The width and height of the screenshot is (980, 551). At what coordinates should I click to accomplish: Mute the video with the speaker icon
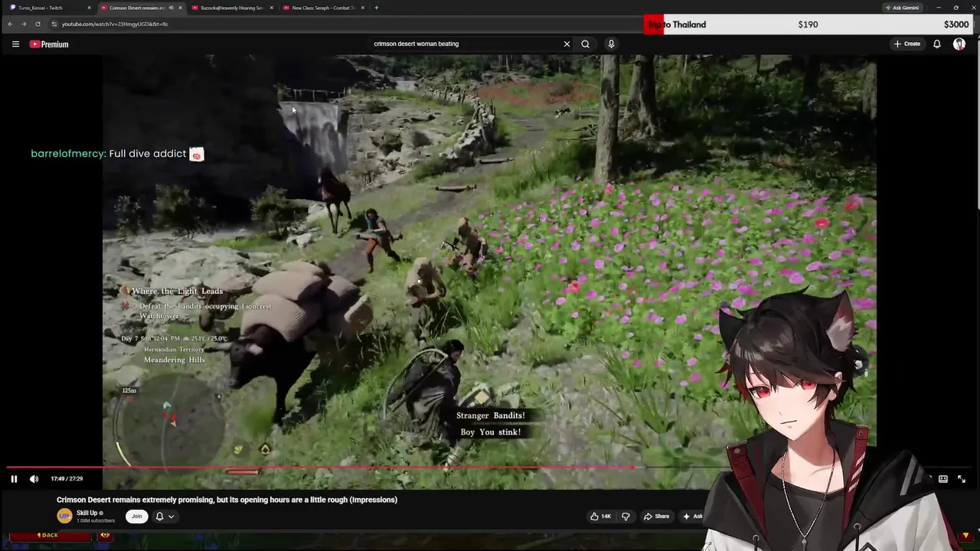[34, 479]
